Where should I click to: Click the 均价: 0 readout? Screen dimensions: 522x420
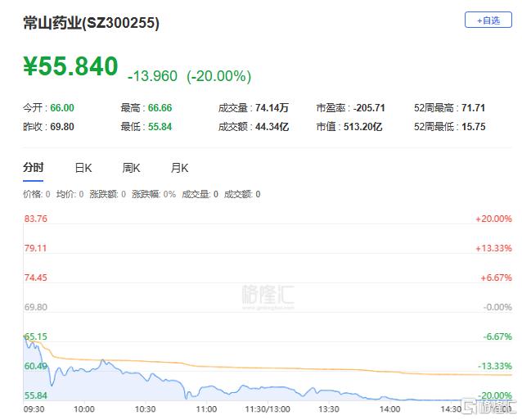70,194
